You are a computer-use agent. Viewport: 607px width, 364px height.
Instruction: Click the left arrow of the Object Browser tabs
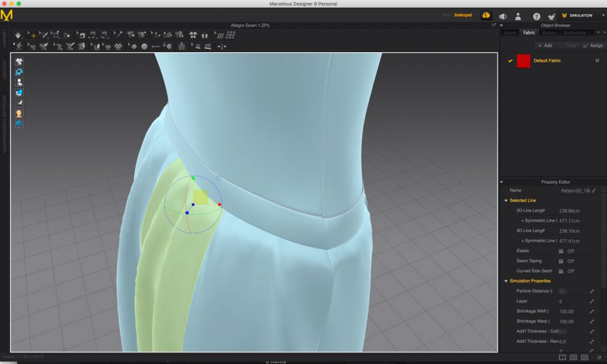599,33
